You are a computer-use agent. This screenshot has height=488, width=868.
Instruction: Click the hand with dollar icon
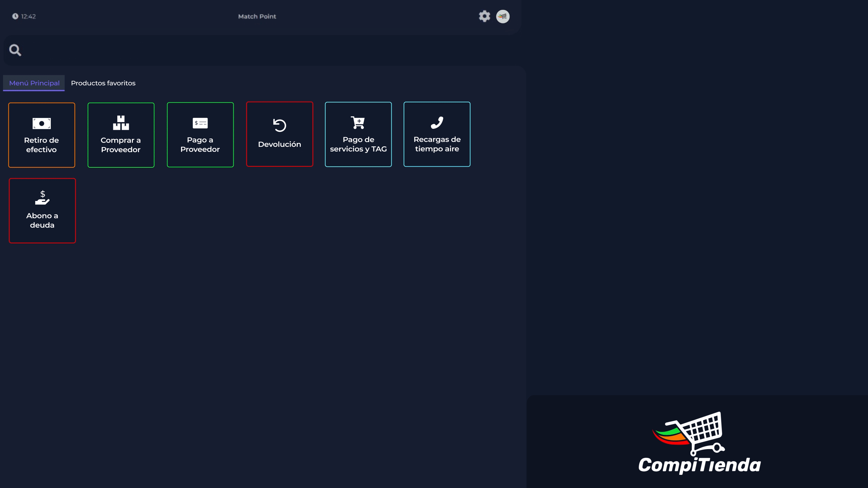click(42, 198)
